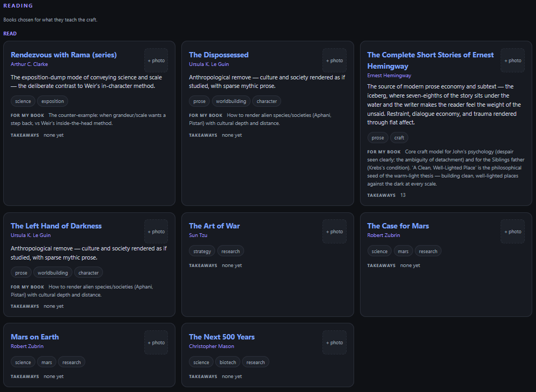Open The Dispossessed book title
Viewport: 536px width, 392px height.
219,55
